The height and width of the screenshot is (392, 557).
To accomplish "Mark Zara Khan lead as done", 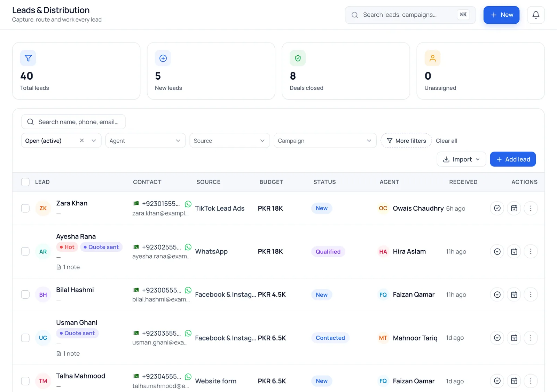I will point(497,208).
